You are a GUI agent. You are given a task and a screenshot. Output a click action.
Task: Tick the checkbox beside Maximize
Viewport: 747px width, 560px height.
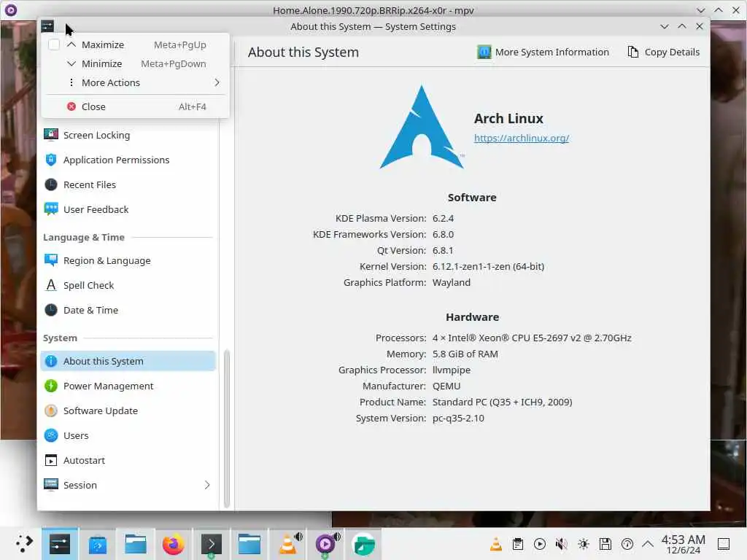coord(54,44)
